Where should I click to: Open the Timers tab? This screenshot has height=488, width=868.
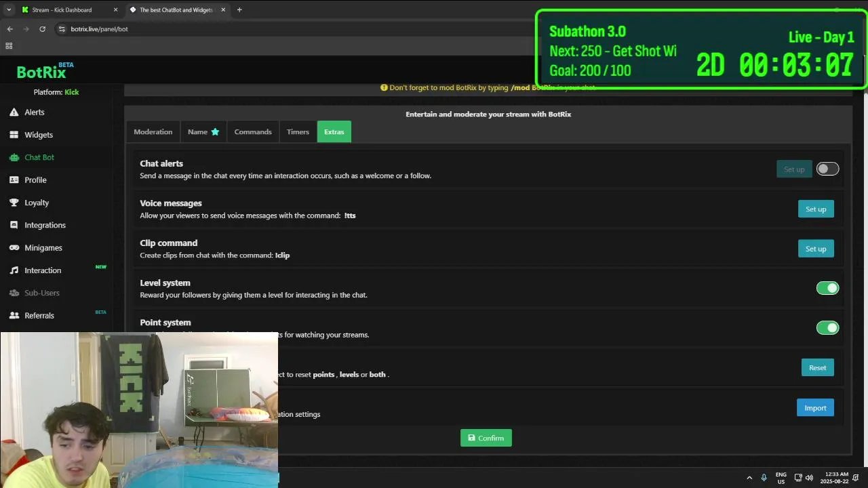tap(298, 131)
